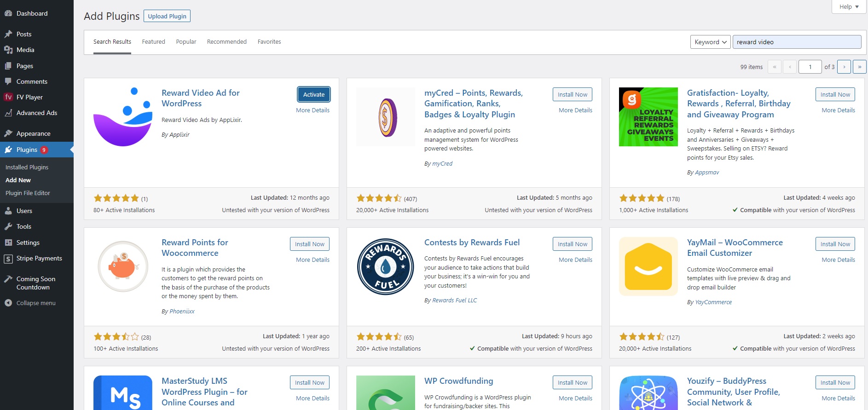
Task: Jump to the last results page
Action: 859,67
